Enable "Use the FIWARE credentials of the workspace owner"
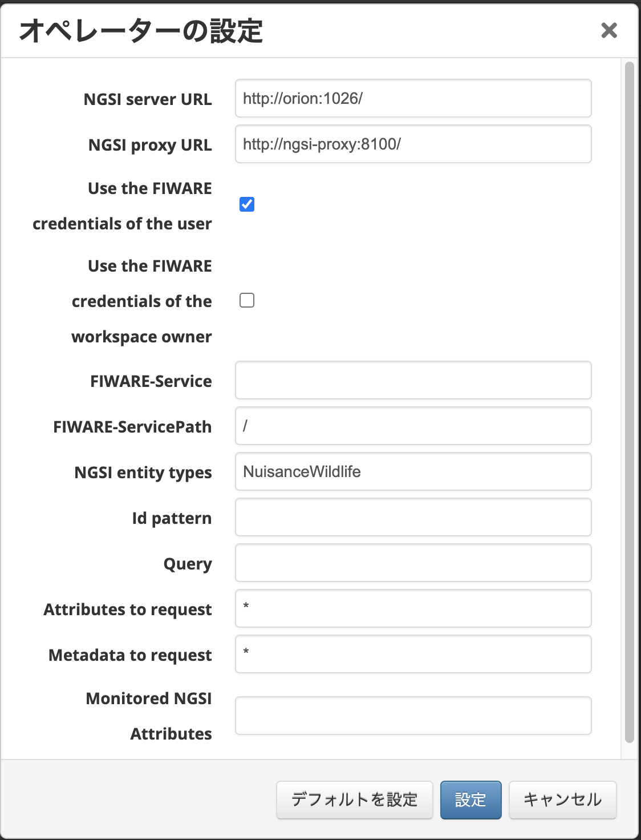The image size is (641, 840). tap(246, 300)
